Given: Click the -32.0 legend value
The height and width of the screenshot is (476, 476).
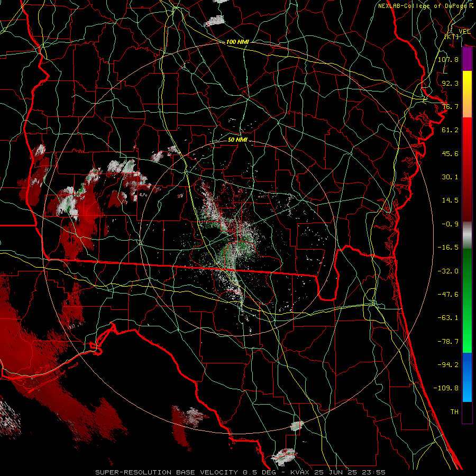Looking at the screenshot, I should [x=448, y=271].
